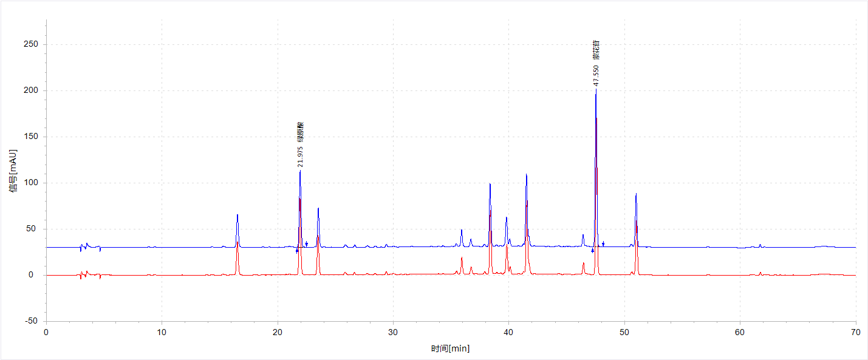Click the y-axis tick label -50

[x=31, y=321]
